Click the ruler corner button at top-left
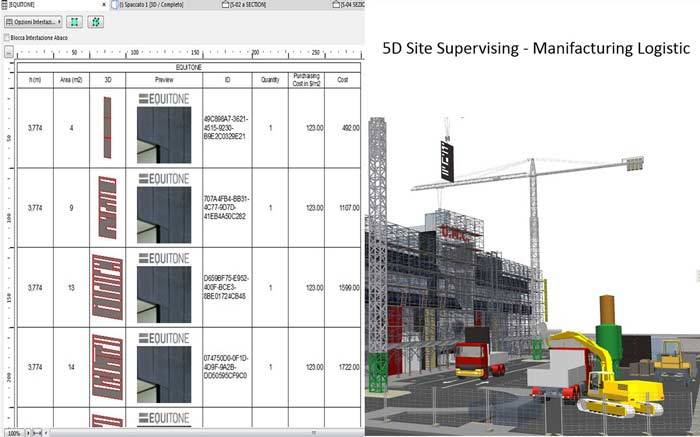 click(x=9, y=53)
